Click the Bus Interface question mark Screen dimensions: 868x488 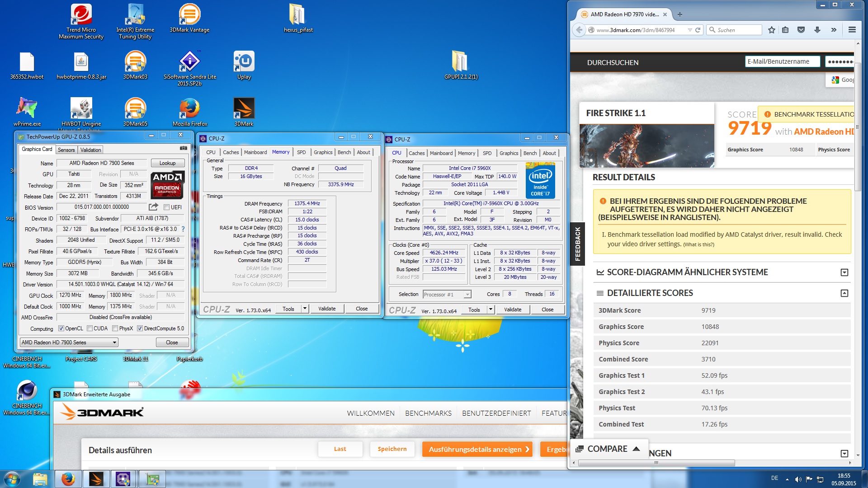click(183, 229)
